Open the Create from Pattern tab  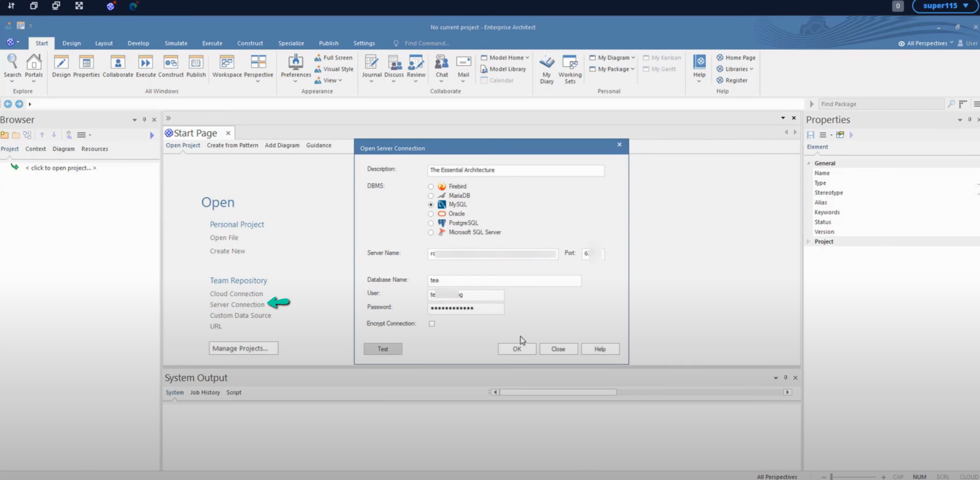click(x=232, y=146)
